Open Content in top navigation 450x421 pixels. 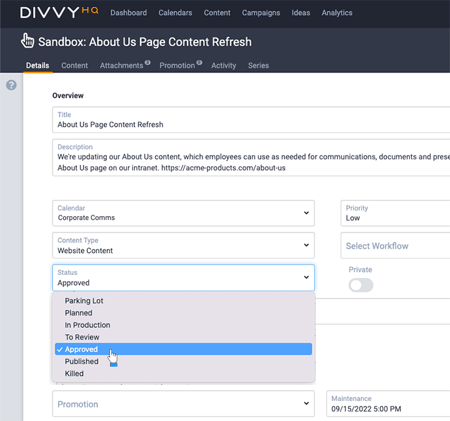[x=217, y=13]
